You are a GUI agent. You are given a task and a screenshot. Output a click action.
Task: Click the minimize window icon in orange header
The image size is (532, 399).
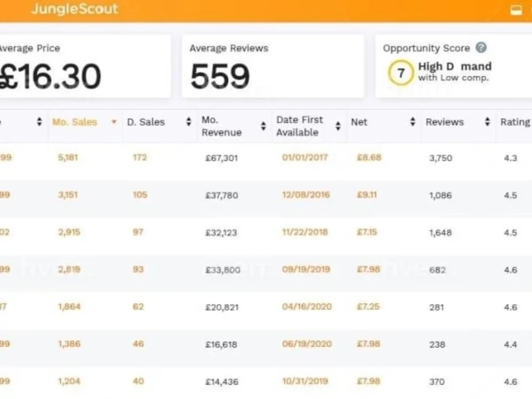(516, 10)
